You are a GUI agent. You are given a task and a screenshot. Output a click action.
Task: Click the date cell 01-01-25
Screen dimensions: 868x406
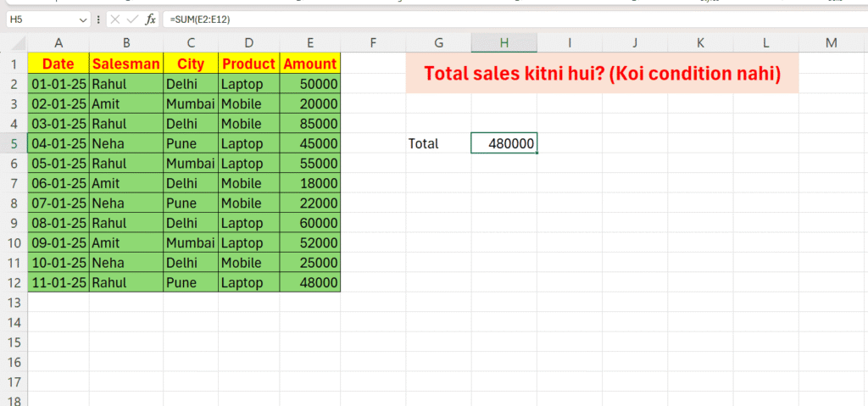[x=58, y=84]
